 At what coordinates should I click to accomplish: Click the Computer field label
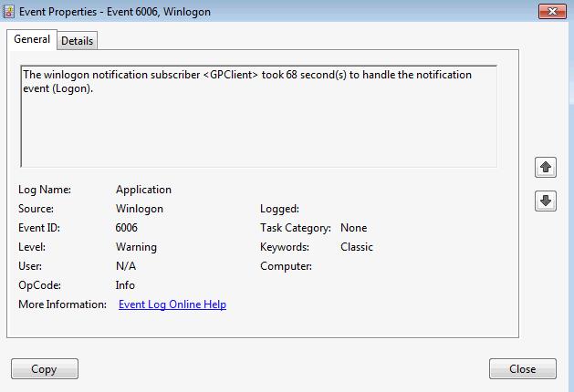(286, 266)
